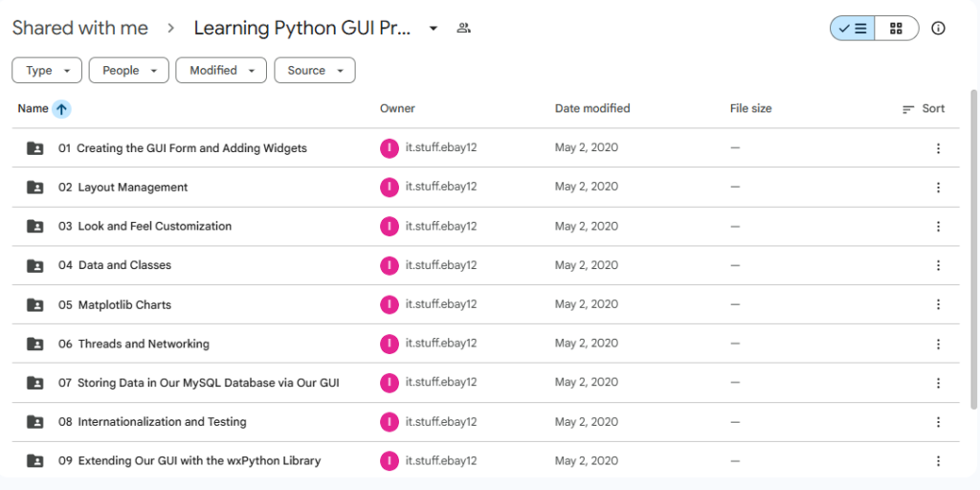This screenshot has height=490, width=980.
Task: Click folder icon for 03 Look and Feel Customization
Action: tap(35, 227)
